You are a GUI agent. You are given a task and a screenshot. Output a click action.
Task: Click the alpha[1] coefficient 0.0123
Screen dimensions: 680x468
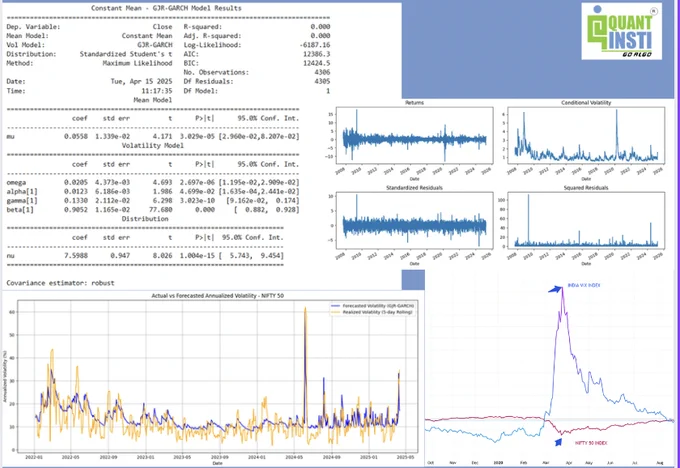tap(76, 191)
